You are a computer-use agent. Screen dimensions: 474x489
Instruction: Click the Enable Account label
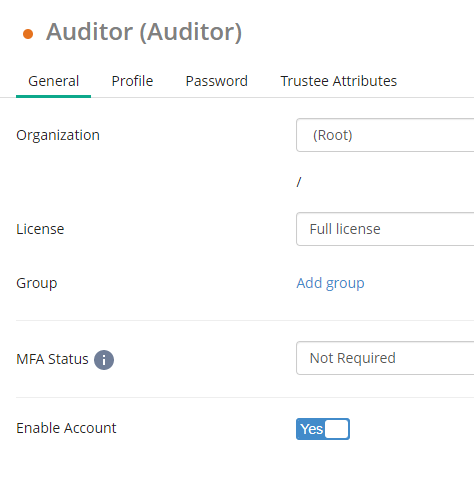[x=66, y=428]
